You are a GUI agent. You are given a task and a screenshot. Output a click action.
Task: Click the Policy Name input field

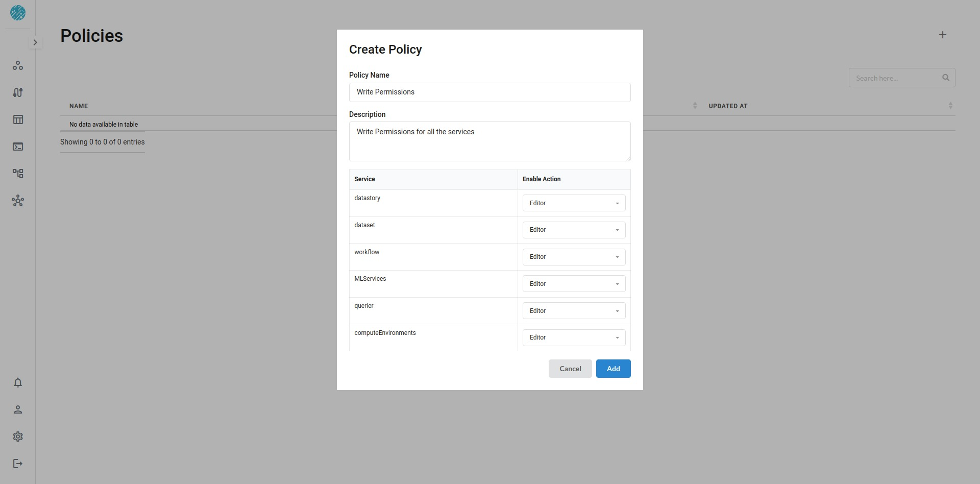point(490,92)
